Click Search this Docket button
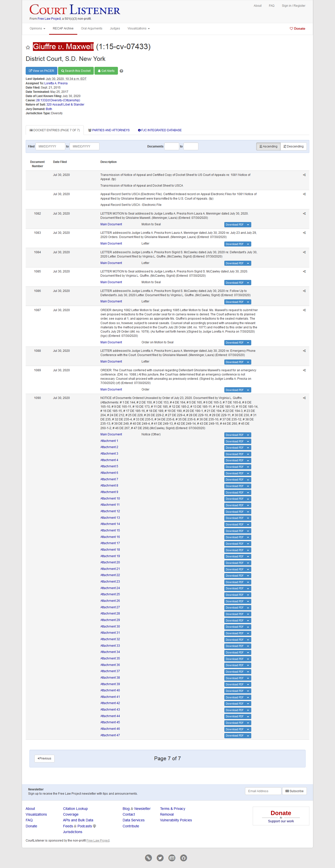The width and height of the screenshot is (335, 868). 76,71
